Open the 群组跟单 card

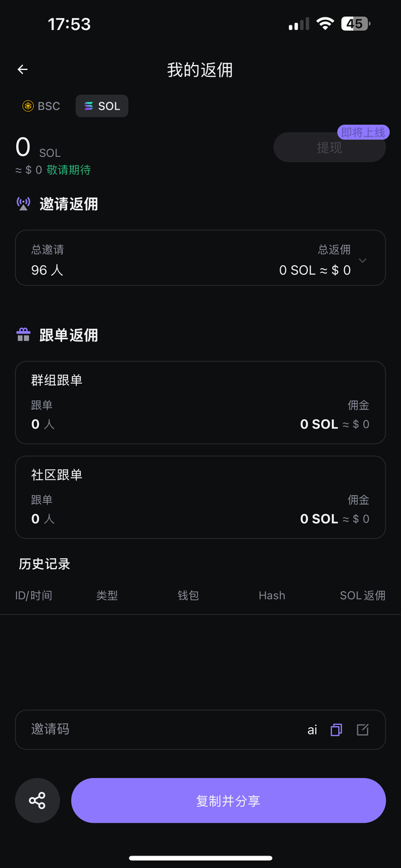pos(200,402)
